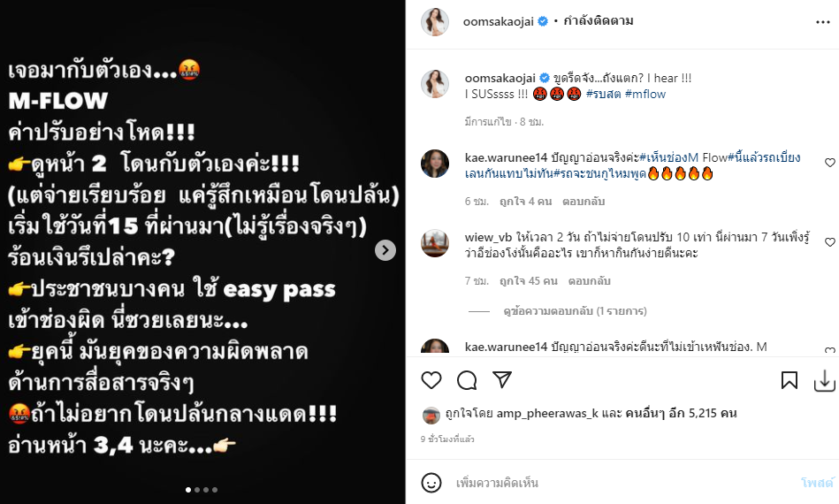This screenshot has height=504, width=839.
Task: Save post with the bookmark icon
Action: coord(789,380)
